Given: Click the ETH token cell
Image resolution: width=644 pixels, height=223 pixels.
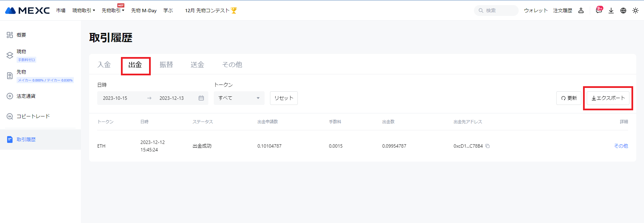Looking at the screenshot, I should (x=101, y=146).
